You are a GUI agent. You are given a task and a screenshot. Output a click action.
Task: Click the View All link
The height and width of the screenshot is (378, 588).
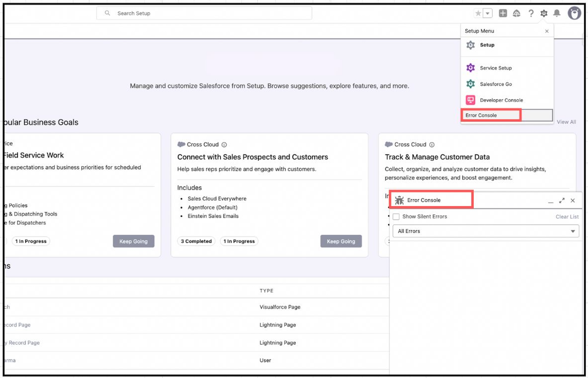(566, 122)
